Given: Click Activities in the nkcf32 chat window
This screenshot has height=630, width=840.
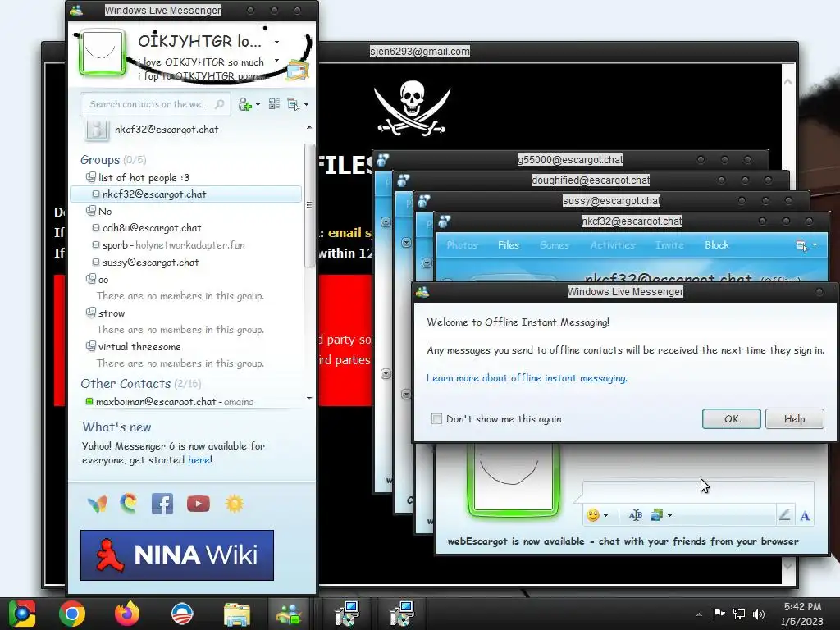Looking at the screenshot, I should click(612, 244).
